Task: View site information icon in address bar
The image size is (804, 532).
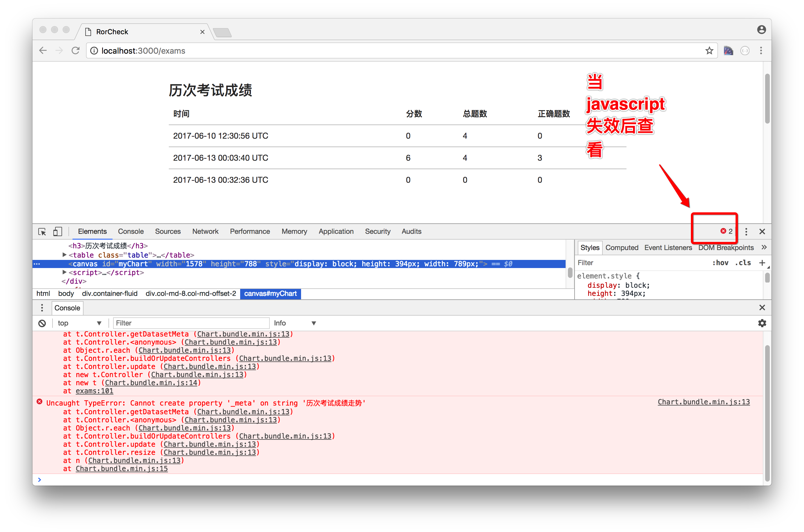Action: coord(94,50)
